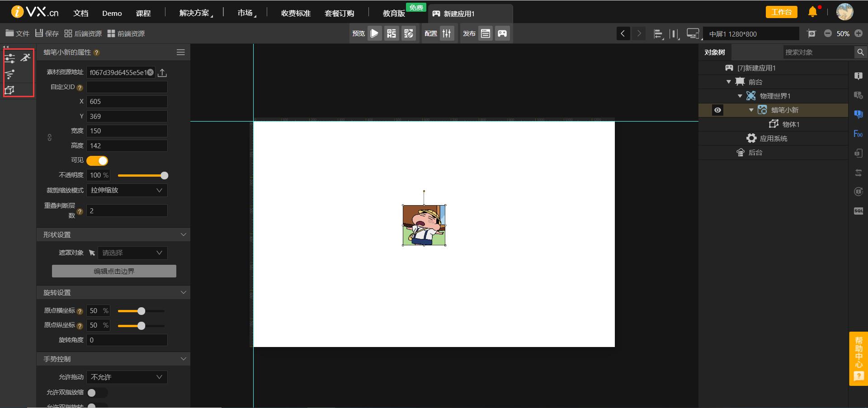Open the 帮助中心 help center
Screen dimensions: 868x408
tap(859, 359)
